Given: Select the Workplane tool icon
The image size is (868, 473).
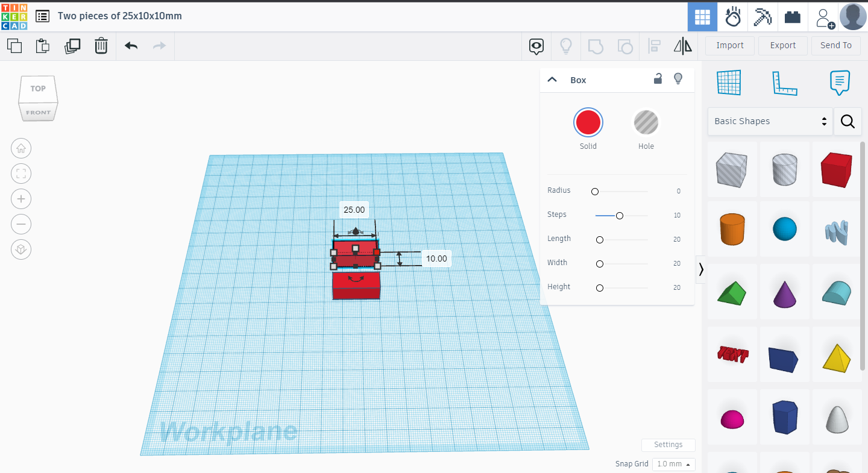Looking at the screenshot, I should point(729,83).
